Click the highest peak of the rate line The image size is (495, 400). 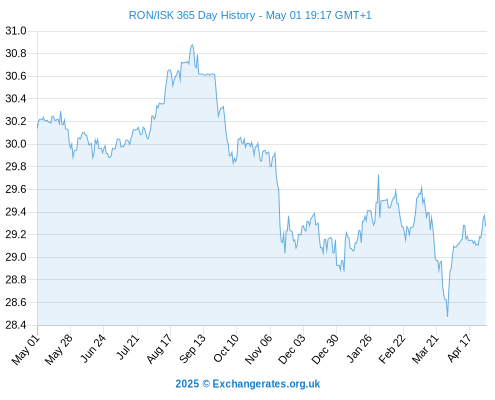[x=192, y=45]
